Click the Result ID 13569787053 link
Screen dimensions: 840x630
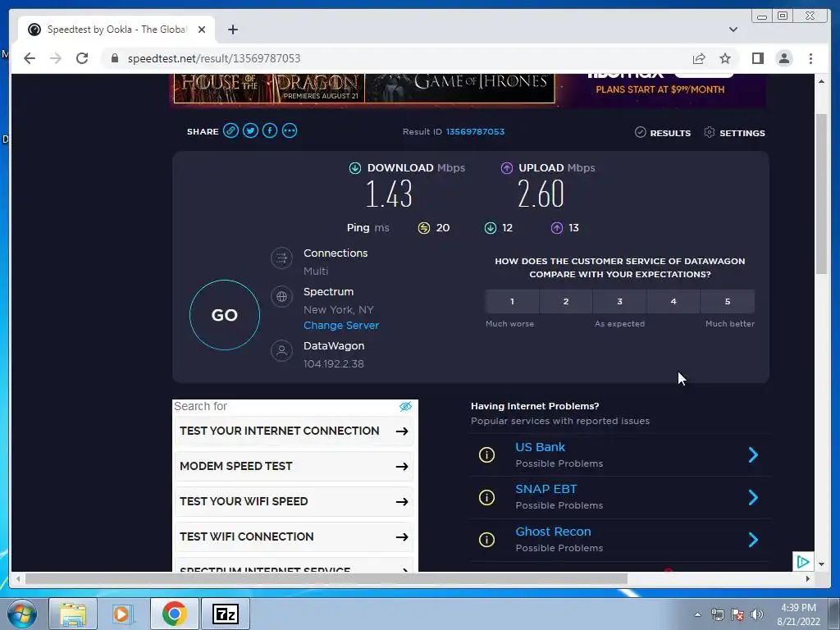[475, 132]
